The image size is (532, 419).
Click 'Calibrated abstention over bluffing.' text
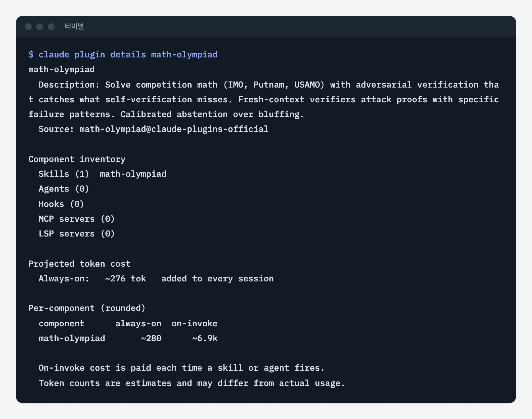point(212,114)
